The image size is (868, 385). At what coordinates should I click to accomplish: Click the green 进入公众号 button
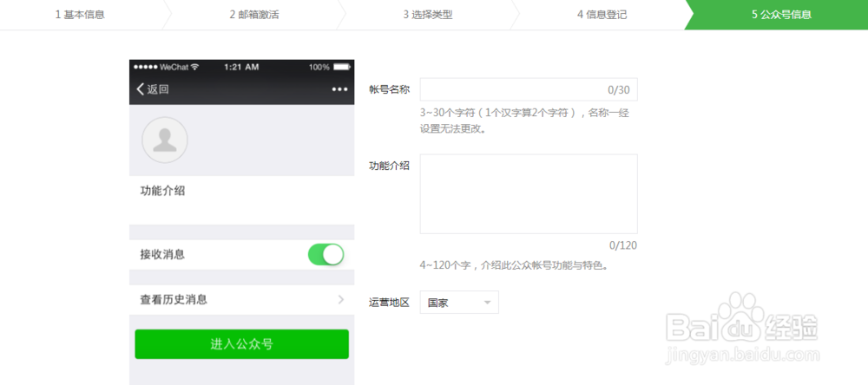[x=242, y=344]
